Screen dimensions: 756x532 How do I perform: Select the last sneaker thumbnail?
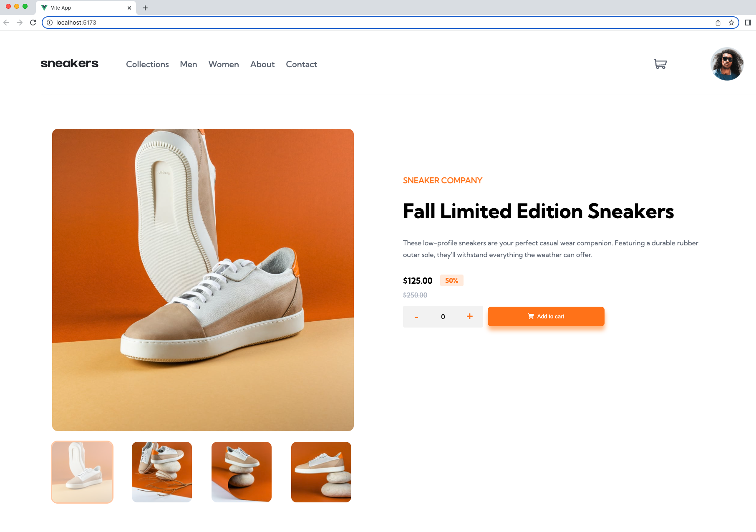point(321,472)
